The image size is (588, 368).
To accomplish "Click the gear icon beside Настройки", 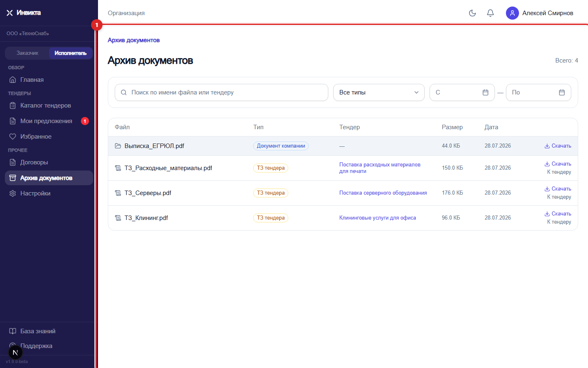I will [13, 193].
